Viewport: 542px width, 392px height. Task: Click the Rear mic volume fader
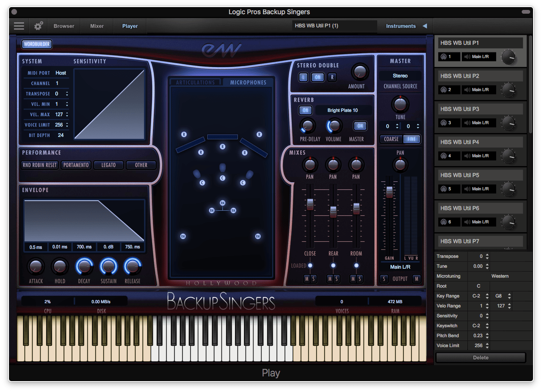(x=333, y=211)
